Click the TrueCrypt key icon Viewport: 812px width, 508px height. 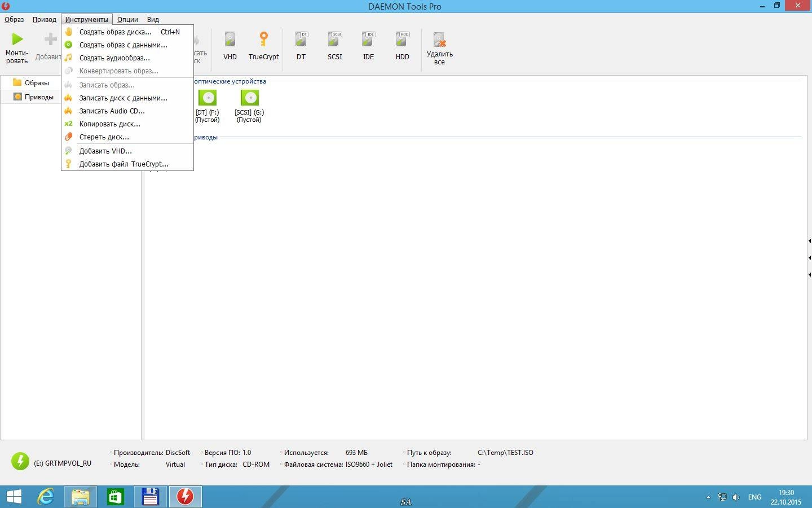[263, 40]
